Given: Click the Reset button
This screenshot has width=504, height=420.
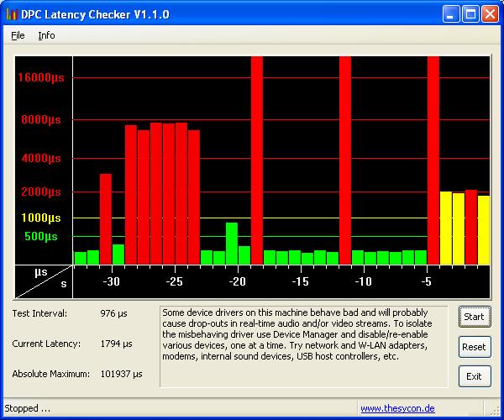Looking at the screenshot, I should [475, 347].
